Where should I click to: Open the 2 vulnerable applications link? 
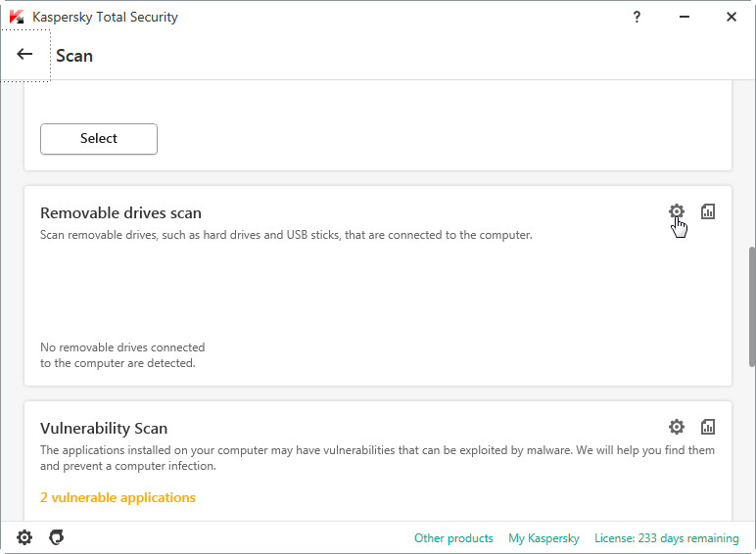118,497
